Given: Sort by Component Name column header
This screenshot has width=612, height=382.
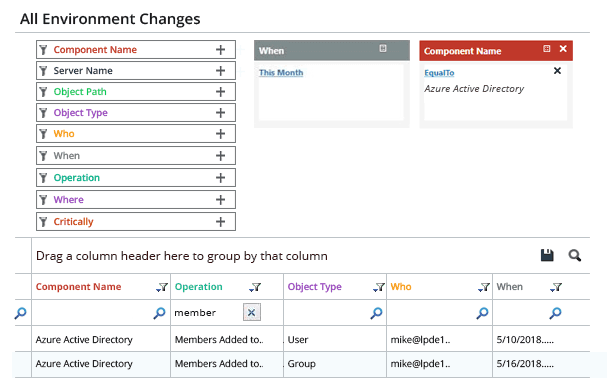Looking at the screenshot, I should click(78, 287).
